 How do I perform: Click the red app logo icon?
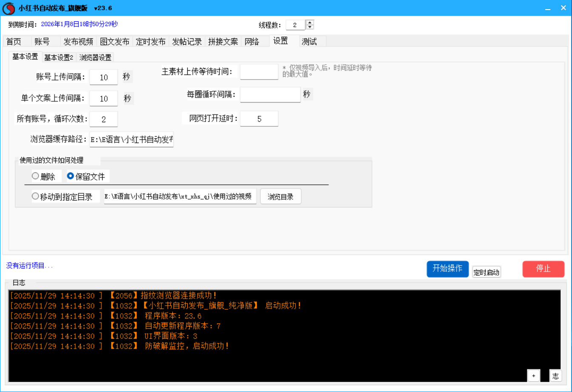coord(9,8)
